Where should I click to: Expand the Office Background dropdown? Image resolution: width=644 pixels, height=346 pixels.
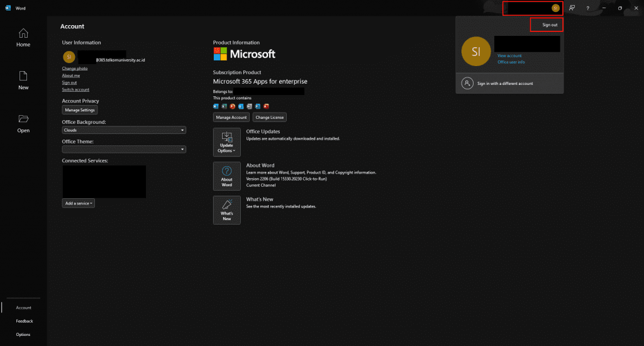click(x=124, y=130)
